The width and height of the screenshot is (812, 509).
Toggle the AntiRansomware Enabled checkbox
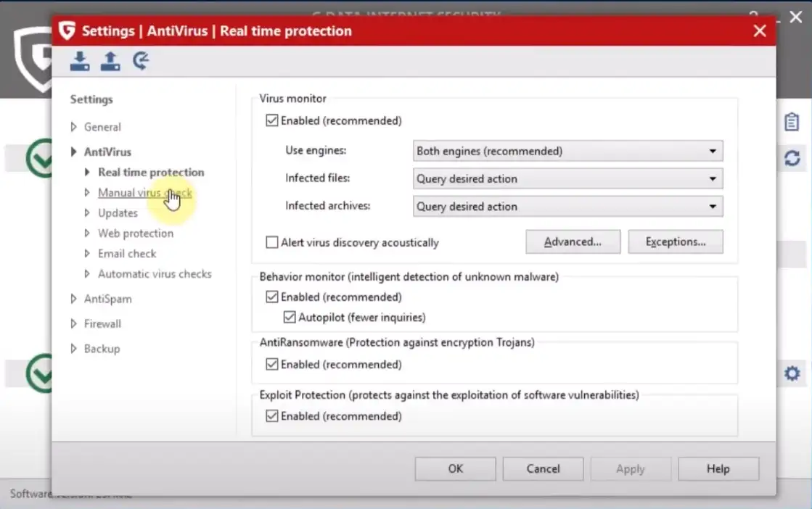point(272,365)
